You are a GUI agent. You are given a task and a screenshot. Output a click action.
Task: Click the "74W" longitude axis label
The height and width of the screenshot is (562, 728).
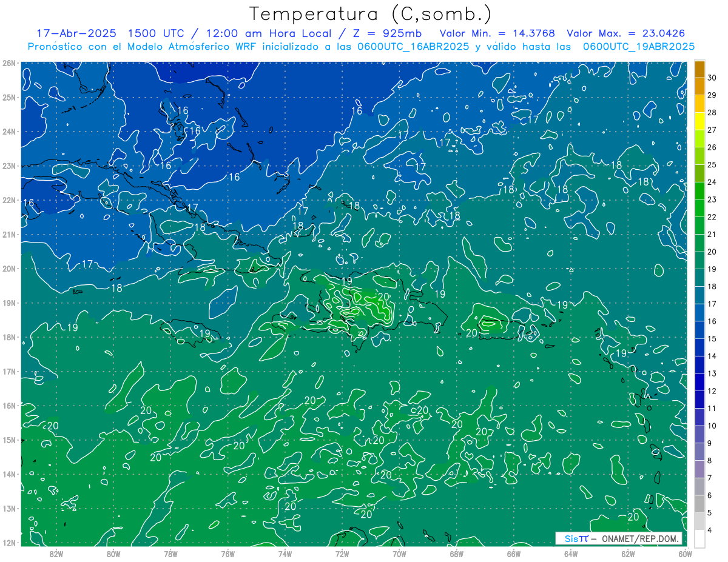[285, 554]
